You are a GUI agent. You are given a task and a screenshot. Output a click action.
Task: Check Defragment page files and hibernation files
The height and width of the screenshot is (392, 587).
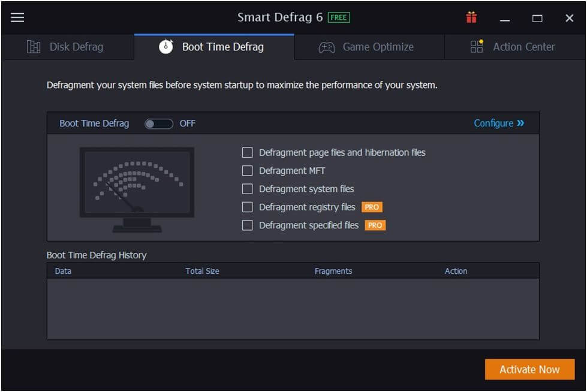pyautogui.click(x=247, y=153)
